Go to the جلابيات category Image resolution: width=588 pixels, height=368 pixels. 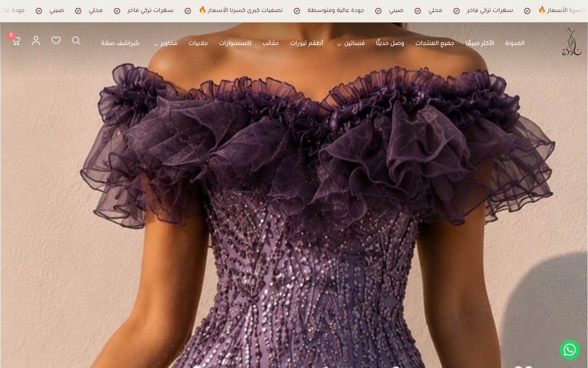pyautogui.click(x=198, y=44)
